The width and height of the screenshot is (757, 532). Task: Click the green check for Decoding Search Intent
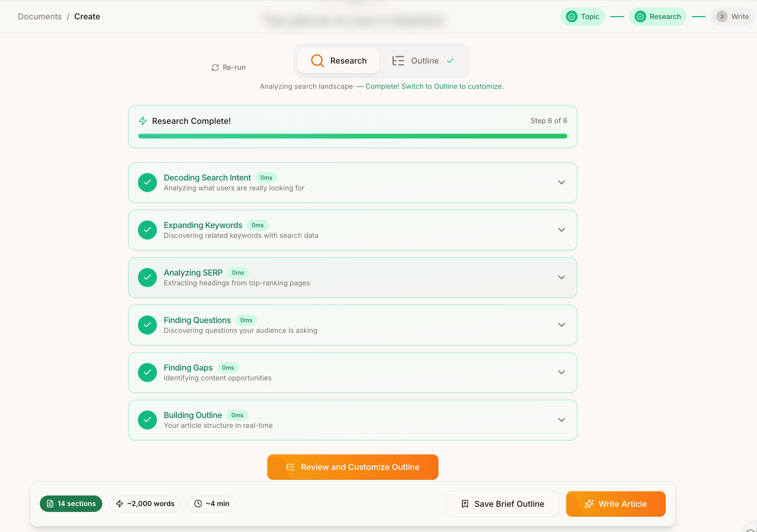[147, 182]
